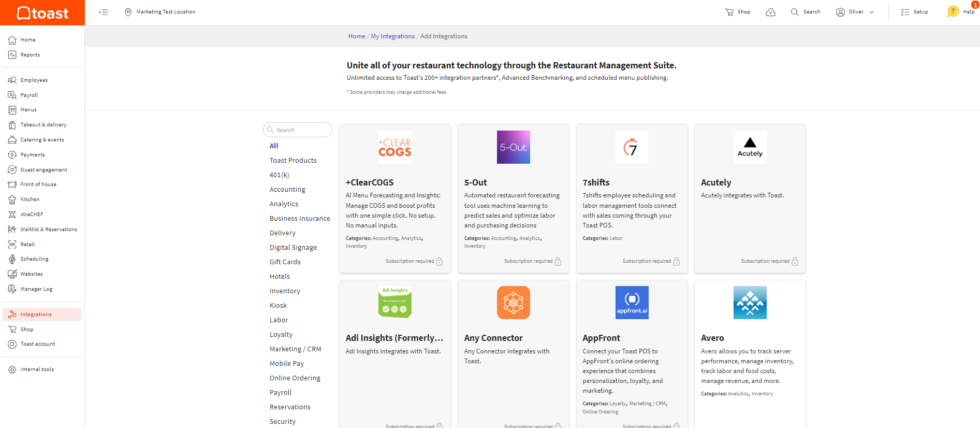Click the lock icon on Acutely card
Viewport: 980px width, 428px height.
tap(795, 262)
